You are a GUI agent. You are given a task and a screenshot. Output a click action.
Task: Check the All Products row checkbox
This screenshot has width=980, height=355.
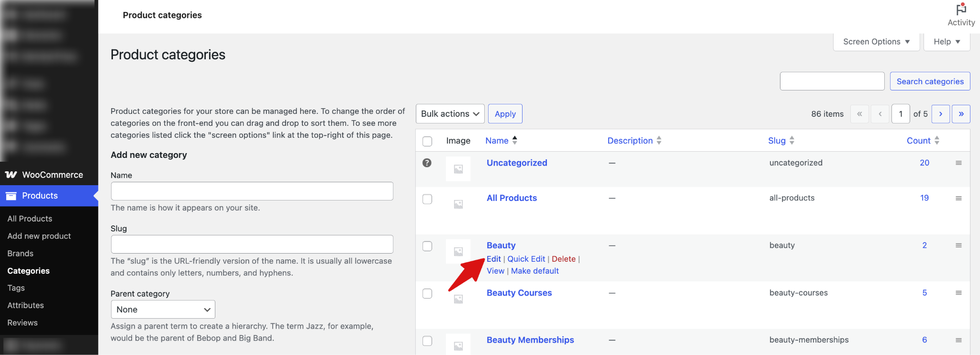[427, 199]
